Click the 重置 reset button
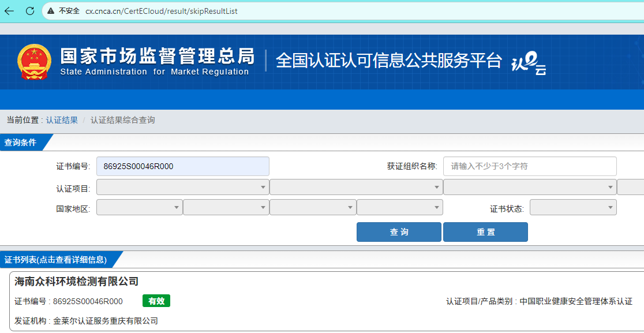The width and height of the screenshot is (644, 333). point(485,232)
